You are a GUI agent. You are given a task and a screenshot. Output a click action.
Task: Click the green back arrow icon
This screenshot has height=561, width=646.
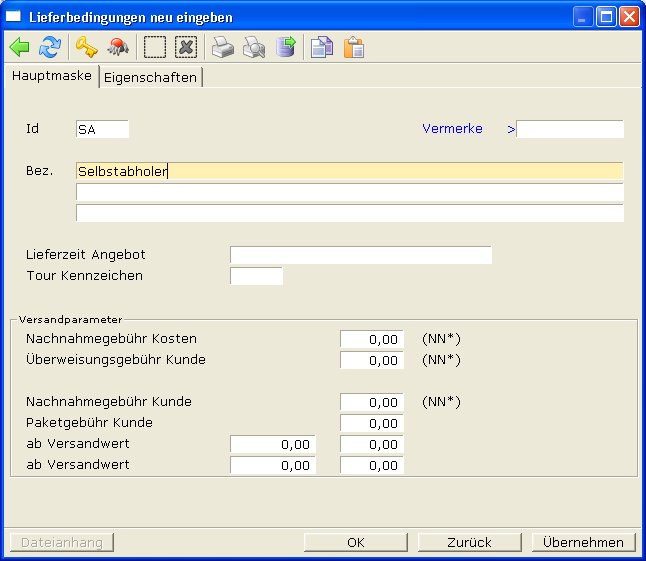[x=19, y=47]
